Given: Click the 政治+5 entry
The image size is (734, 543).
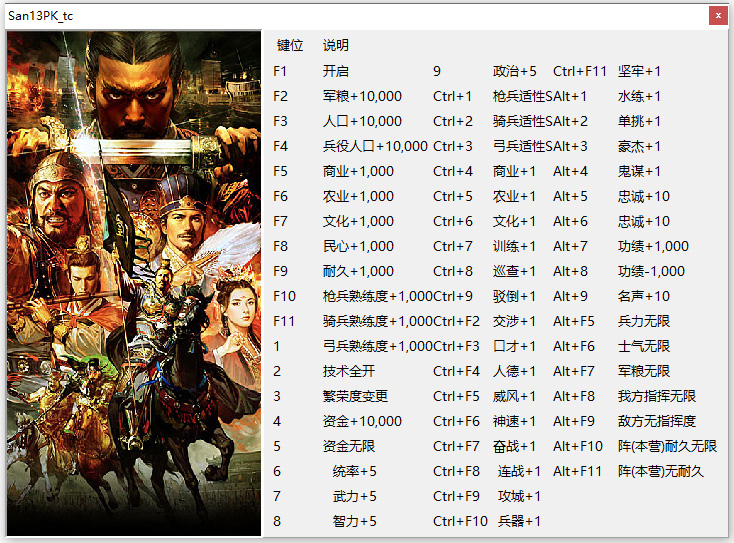Looking at the screenshot, I should (514, 71).
